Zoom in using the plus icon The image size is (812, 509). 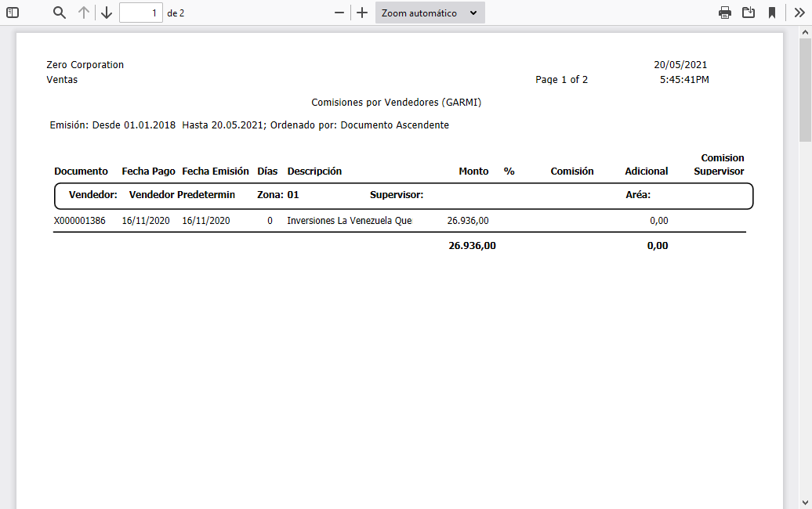(x=361, y=13)
